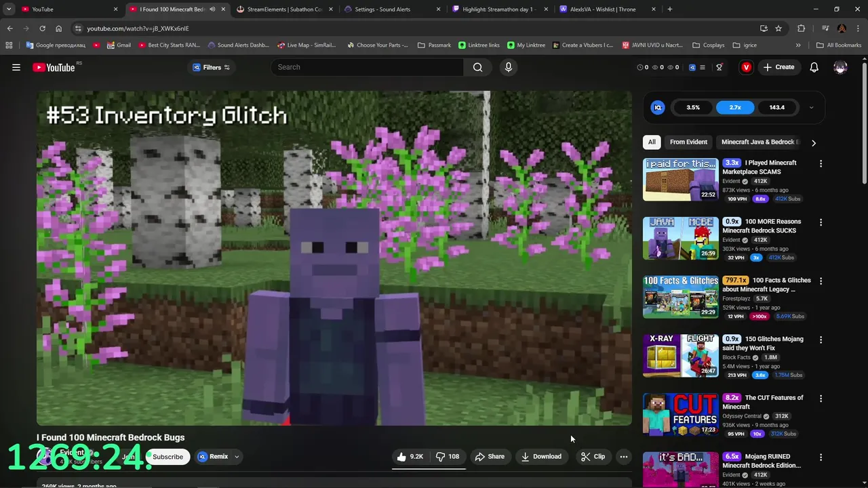This screenshot has height=488, width=868.
Task: Open more actions ellipsis under video
Action: point(624,457)
